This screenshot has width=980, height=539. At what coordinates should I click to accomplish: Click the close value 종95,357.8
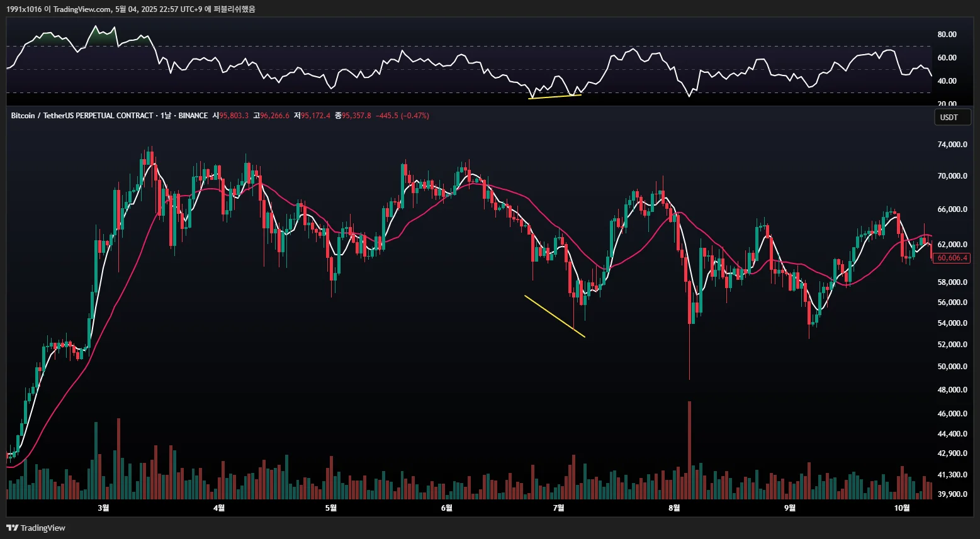point(353,116)
